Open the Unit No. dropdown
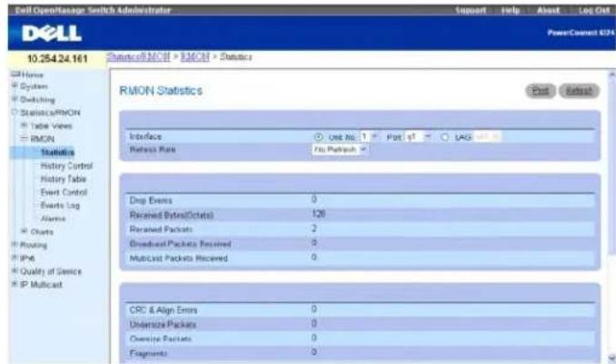 point(369,137)
